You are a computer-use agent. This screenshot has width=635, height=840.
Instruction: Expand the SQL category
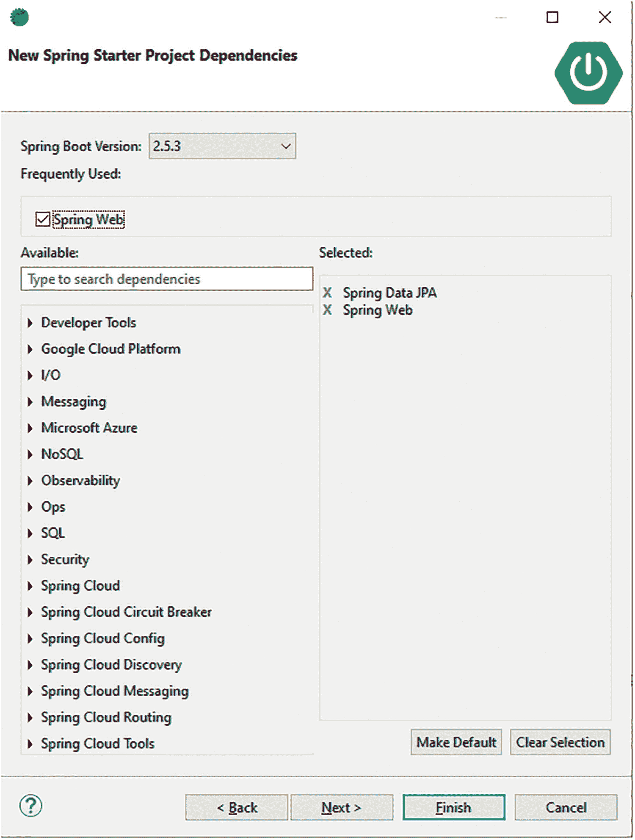(x=30, y=533)
